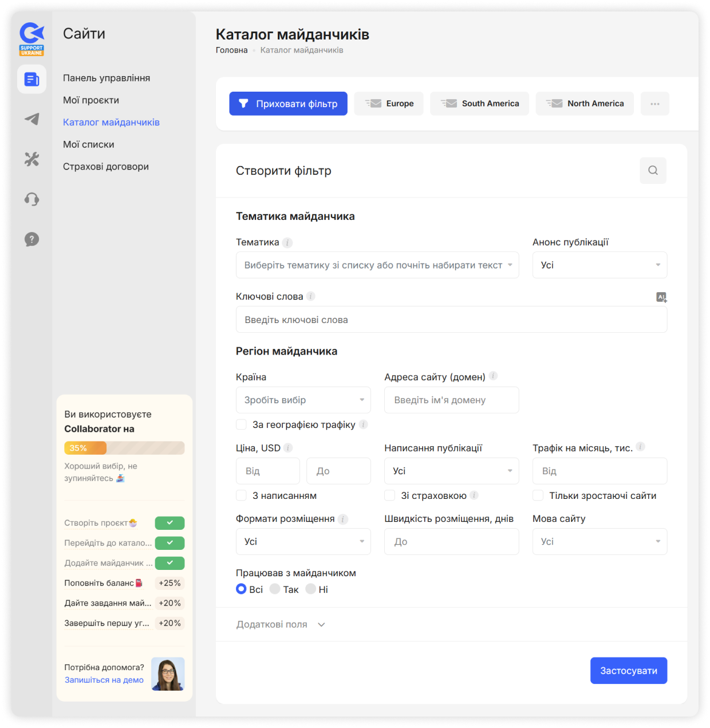710x728 pixels.
Task: Click 'Запишіться на демо' link
Action: click(x=104, y=680)
